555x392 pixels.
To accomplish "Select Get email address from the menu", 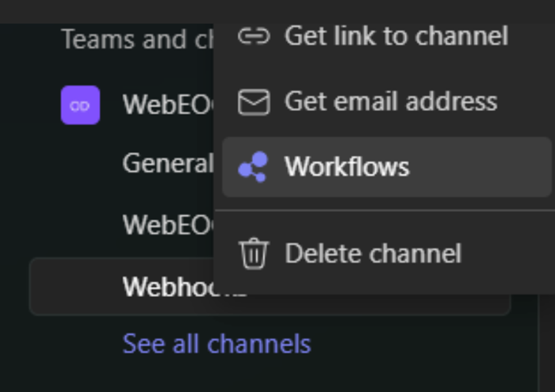I will [390, 102].
